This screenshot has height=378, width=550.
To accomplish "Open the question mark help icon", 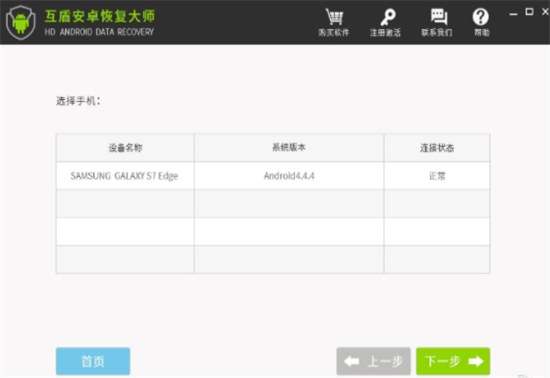I will click(481, 16).
